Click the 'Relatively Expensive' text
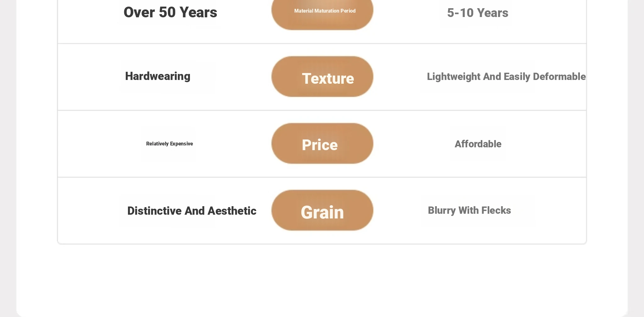Screen dimensions: 644x317 pos(169,144)
